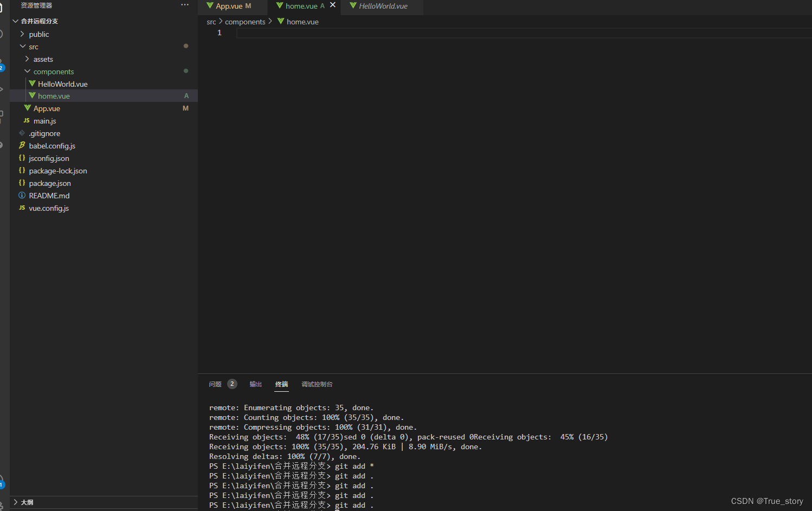Click the Vue icon on HelloWorld.vue tab
This screenshot has height=511, width=812.
coord(353,5)
